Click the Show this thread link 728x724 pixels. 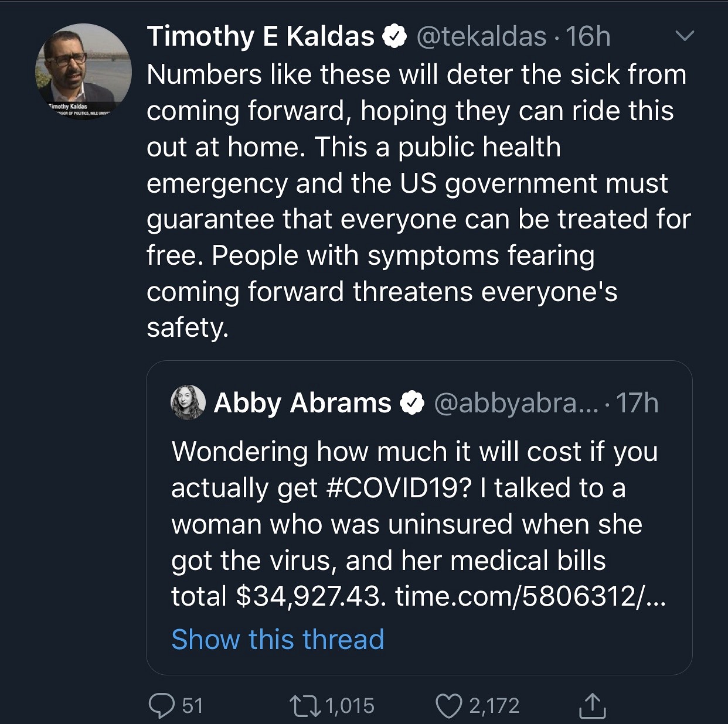(278, 639)
